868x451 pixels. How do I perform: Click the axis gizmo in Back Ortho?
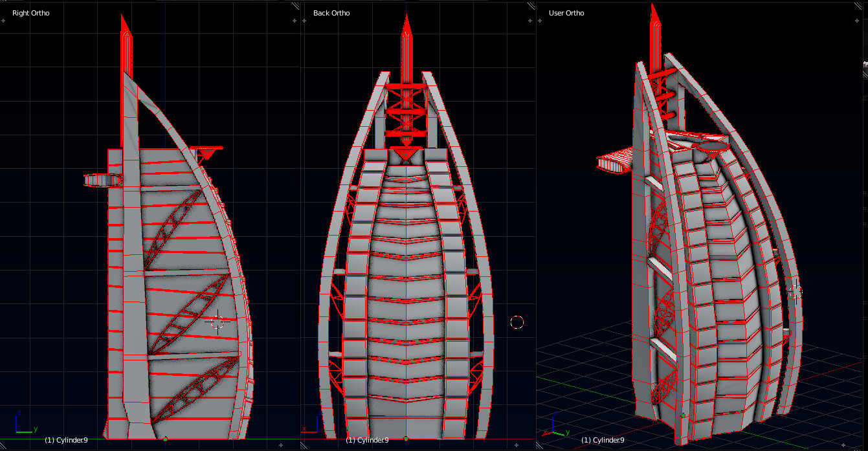pos(312,422)
